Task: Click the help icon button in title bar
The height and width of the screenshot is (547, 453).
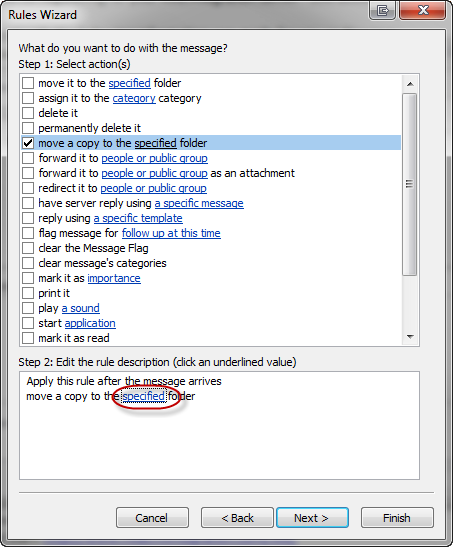Action: click(383, 10)
